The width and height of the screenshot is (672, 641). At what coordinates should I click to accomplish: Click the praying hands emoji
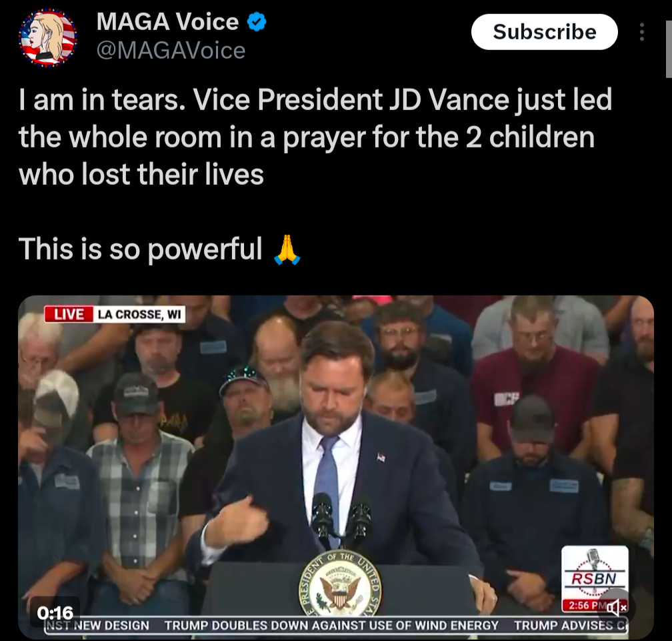[287, 249]
